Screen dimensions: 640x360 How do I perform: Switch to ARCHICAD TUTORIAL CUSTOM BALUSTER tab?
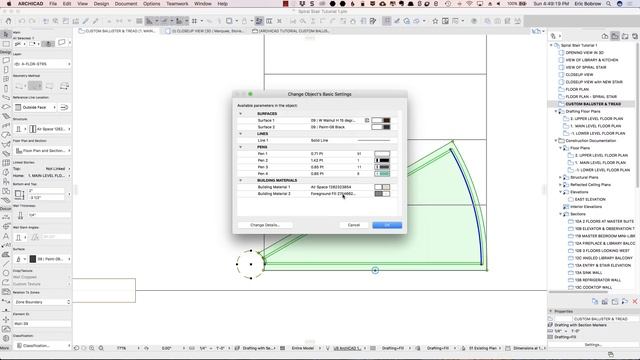tap(291, 31)
